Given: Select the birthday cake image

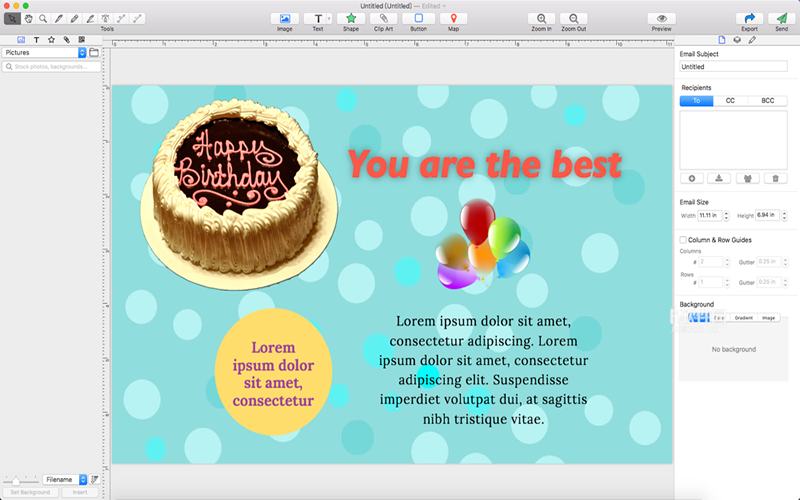Looking at the screenshot, I should (x=239, y=194).
